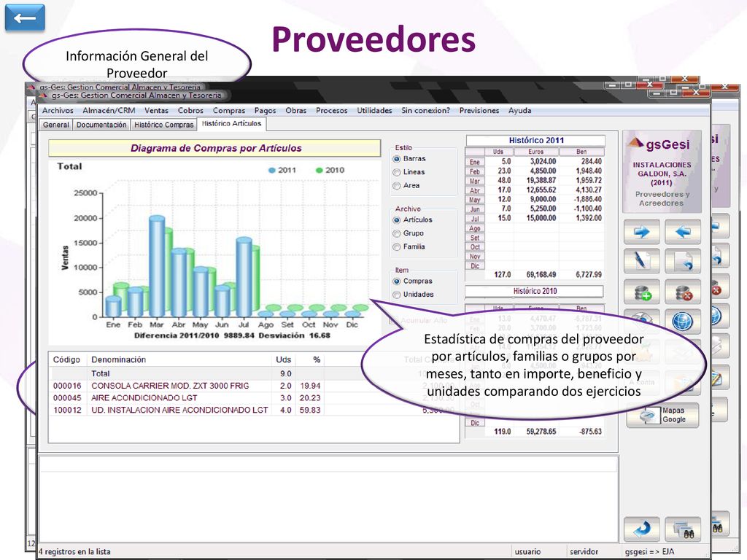Screen dimensions: 747x560
Task: Open the Procesos menu
Action: pyautogui.click(x=332, y=111)
